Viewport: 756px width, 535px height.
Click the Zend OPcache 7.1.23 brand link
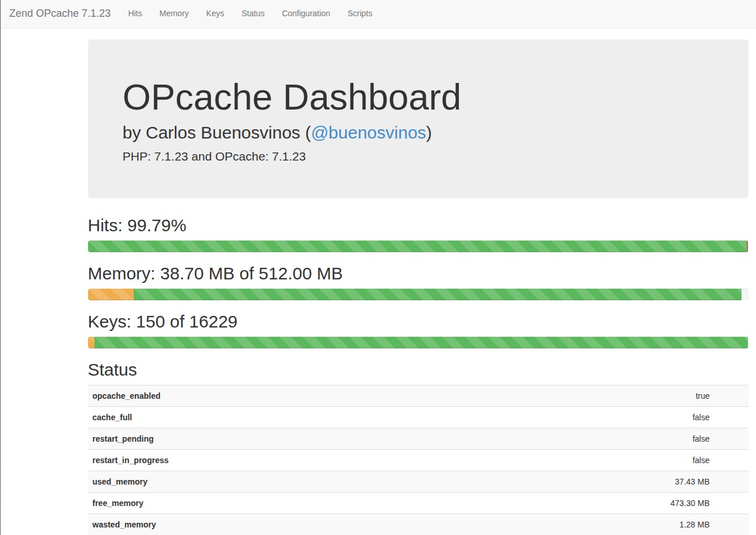click(60, 13)
